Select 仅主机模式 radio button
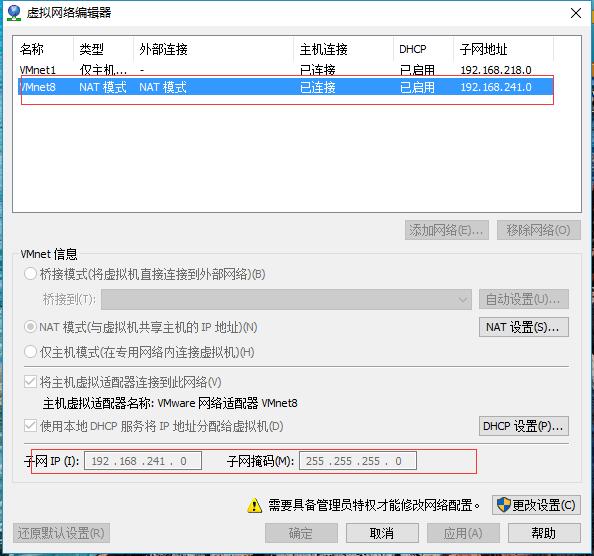594x556 pixels. click(x=30, y=352)
